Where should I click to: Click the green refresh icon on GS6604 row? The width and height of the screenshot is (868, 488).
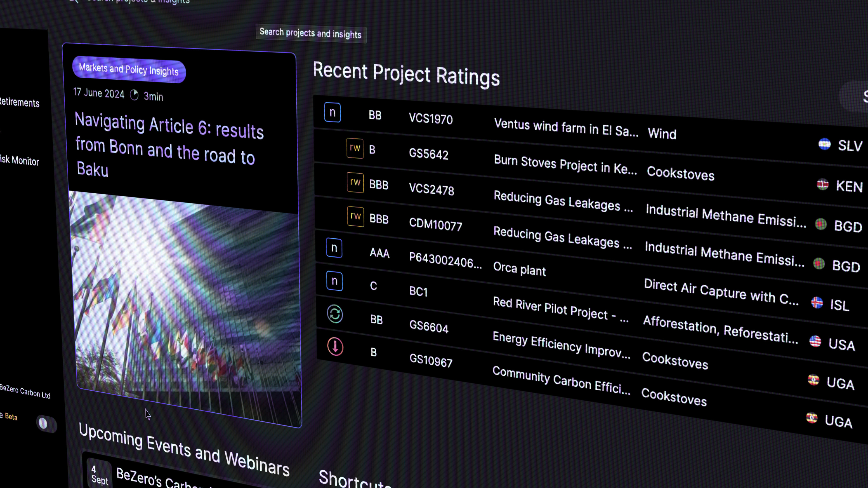coord(335,314)
